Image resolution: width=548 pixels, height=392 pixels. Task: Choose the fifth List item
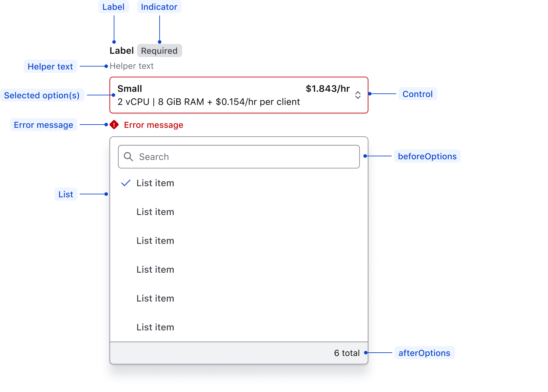click(x=155, y=298)
